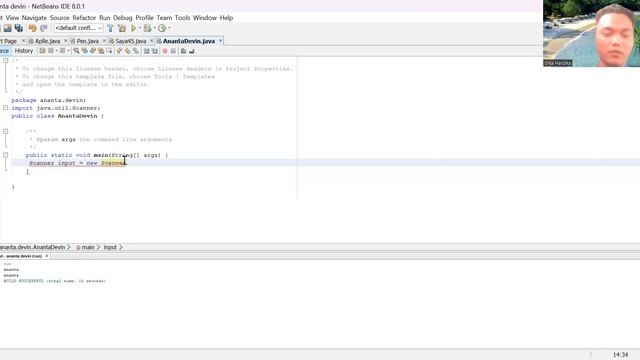Viewport: 640px width, 360px height.
Task: Open the default config dropdown
Action: click(x=79, y=28)
